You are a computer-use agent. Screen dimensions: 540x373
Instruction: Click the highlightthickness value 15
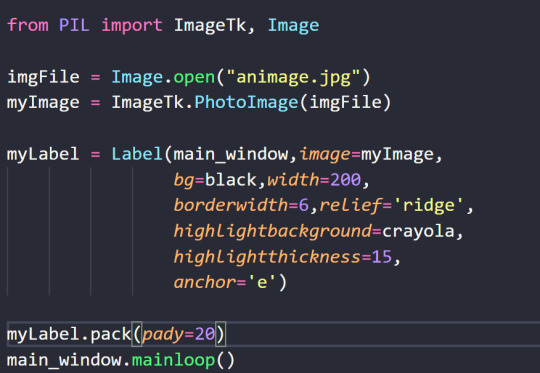click(382, 257)
